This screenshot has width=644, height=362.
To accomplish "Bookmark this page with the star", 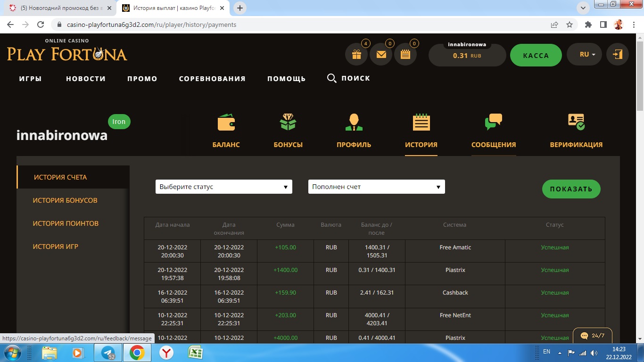I will tap(570, 25).
